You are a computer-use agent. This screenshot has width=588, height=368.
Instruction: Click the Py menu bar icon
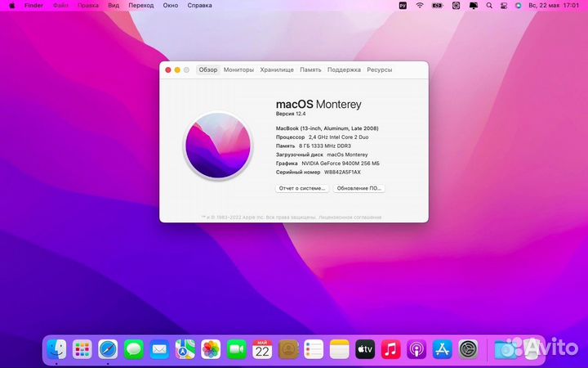click(x=403, y=5)
